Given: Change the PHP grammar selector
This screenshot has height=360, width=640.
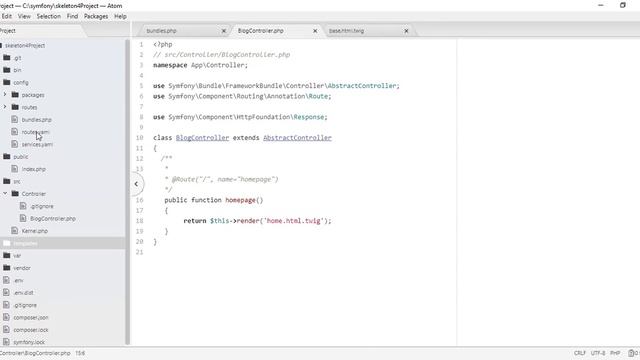Looking at the screenshot, I should point(615,353).
